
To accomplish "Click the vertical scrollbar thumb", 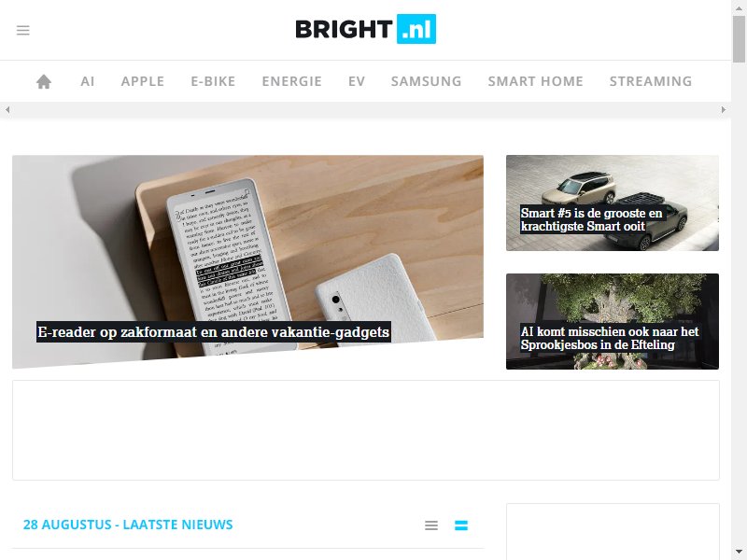I will tap(739, 39).
